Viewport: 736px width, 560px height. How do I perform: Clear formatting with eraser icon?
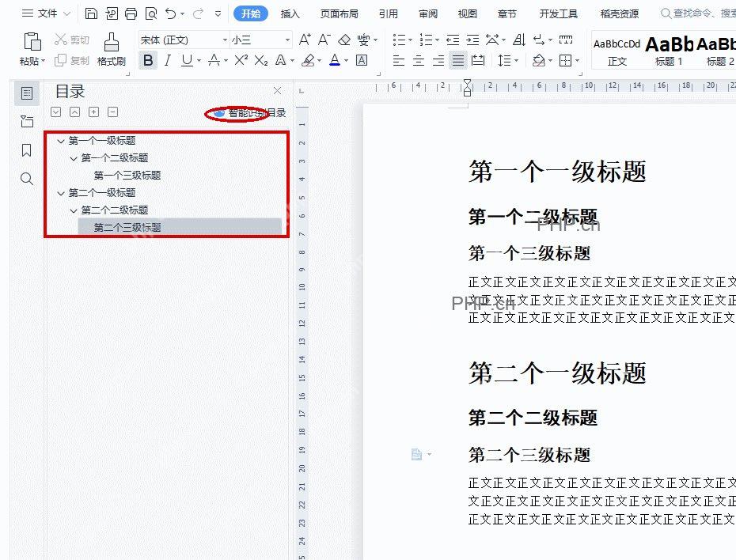(x=344, y=40)
